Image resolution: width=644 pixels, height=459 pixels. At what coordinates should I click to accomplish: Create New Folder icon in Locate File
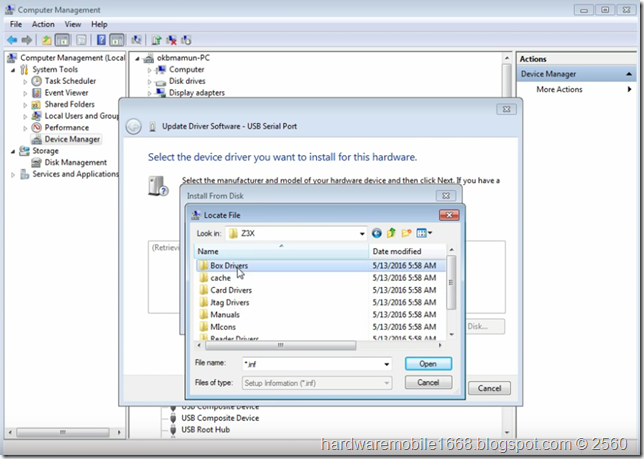point(406,233)
